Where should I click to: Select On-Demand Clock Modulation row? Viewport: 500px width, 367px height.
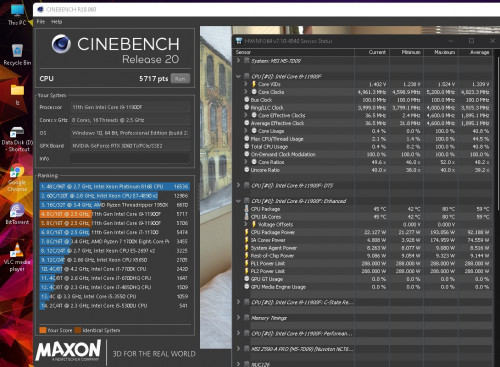[x=363, y=154]
